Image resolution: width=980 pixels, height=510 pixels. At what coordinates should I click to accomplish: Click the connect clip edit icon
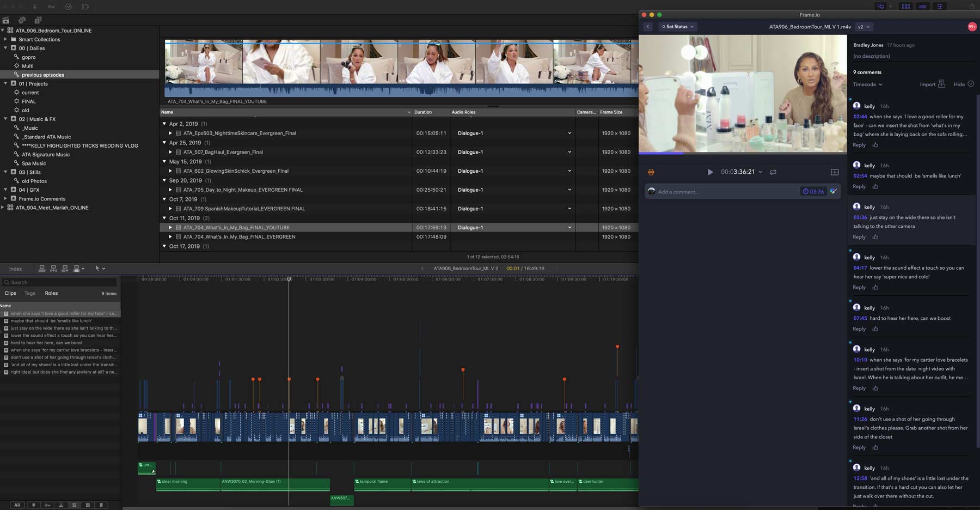point(42,269)
